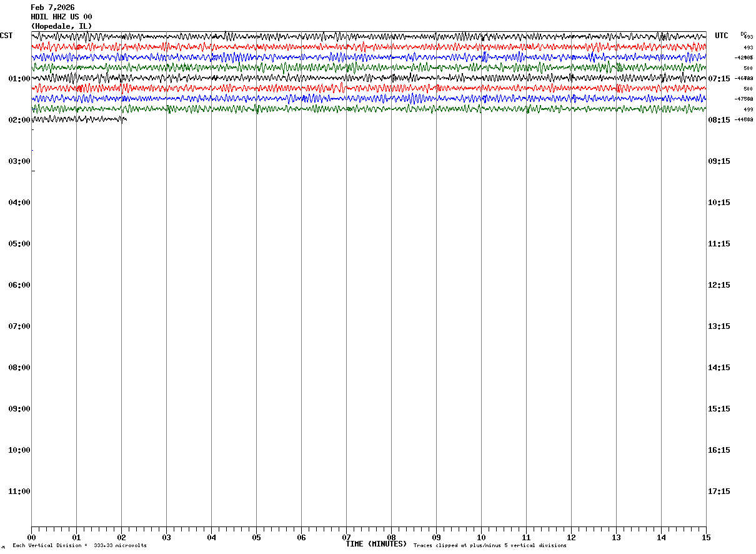Click minute '04' on the time axis
Screen dimensions: 756x554
(211, 538)
